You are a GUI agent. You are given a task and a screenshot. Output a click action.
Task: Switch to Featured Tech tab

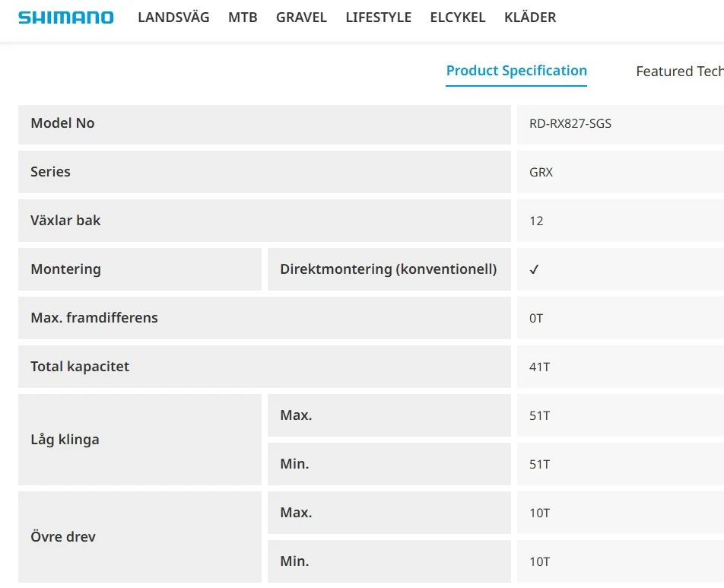[x=679, y=72]
